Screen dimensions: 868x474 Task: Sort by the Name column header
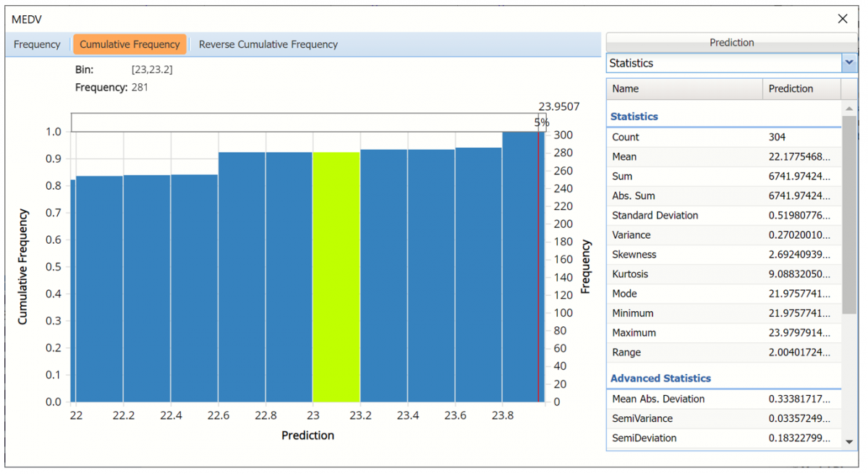684,89
